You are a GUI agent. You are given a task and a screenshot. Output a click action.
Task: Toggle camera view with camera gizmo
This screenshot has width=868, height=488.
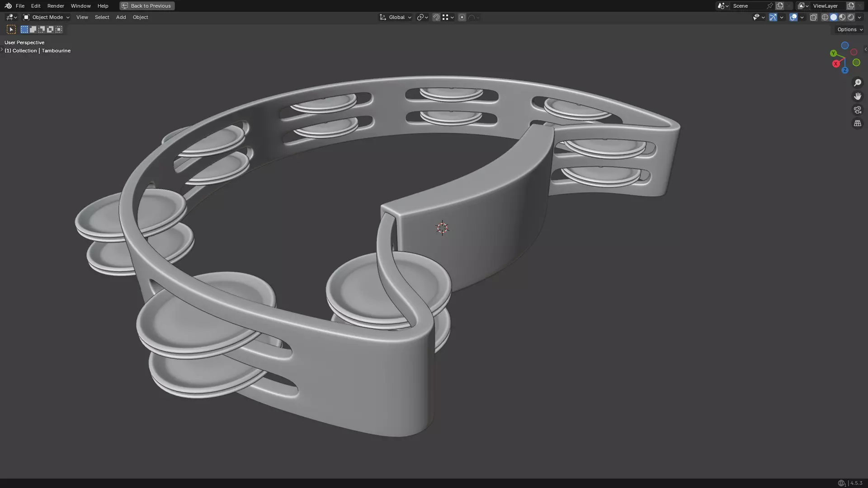(x=858, y=110)
